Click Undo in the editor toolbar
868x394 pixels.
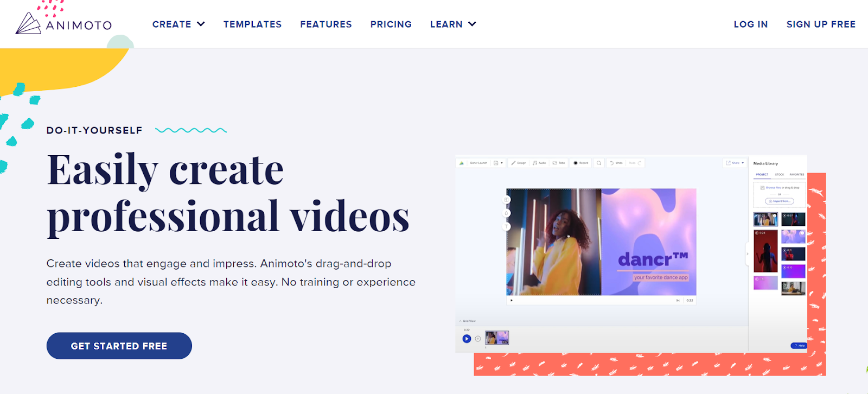(x=616, y=163)
